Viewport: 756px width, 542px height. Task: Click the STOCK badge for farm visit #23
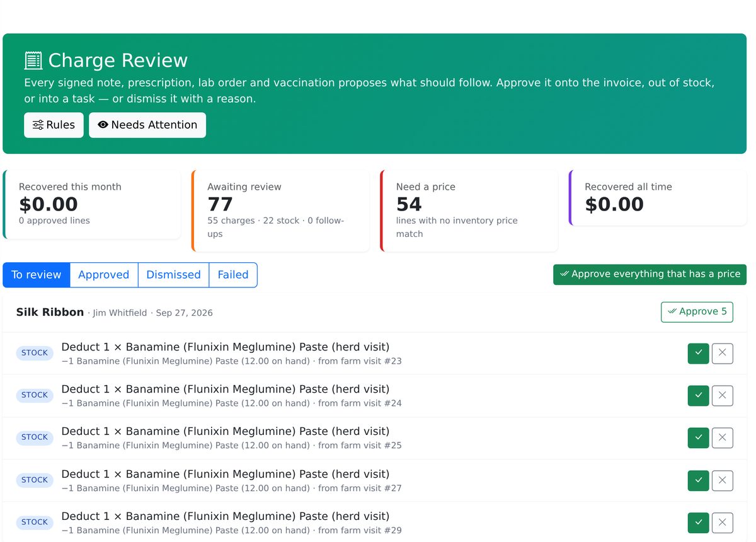tap(35, 353)
